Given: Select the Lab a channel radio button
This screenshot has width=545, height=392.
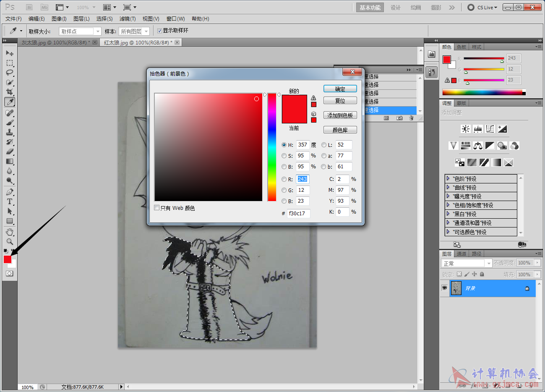Looking at the screenshot, I should pyautogui.click(x=323, y=156).
